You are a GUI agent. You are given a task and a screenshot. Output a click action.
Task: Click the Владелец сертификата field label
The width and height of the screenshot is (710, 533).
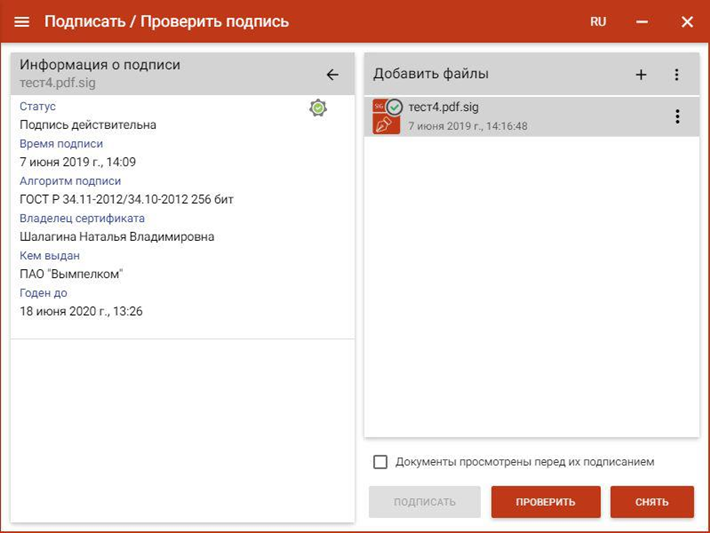pyautogui.click(x=82, y=218)
